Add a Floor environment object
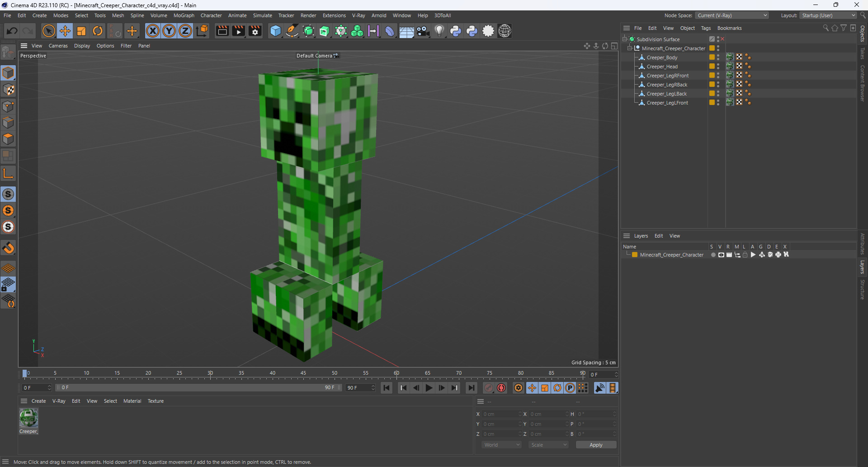This screenshot has height=467, width=868. (406, 31)
